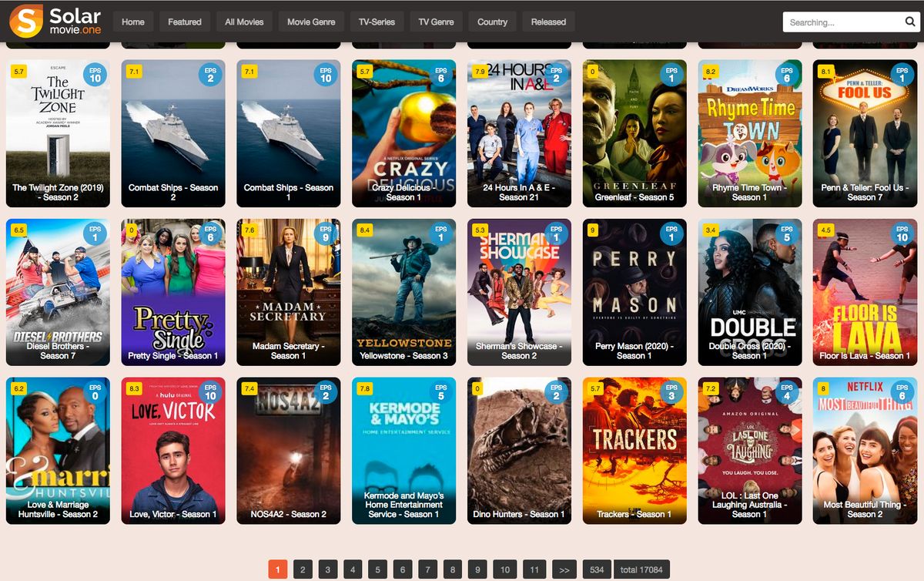Open the TV Genre dropdown

point(437,22)
